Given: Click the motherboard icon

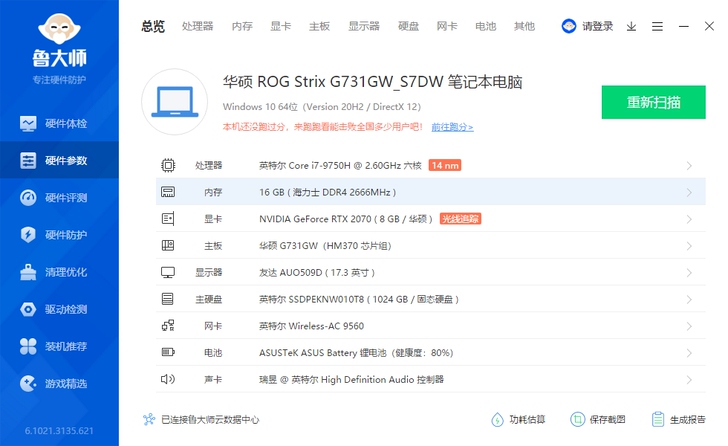Looking at the screenshot, I should (x=168, y=246).
